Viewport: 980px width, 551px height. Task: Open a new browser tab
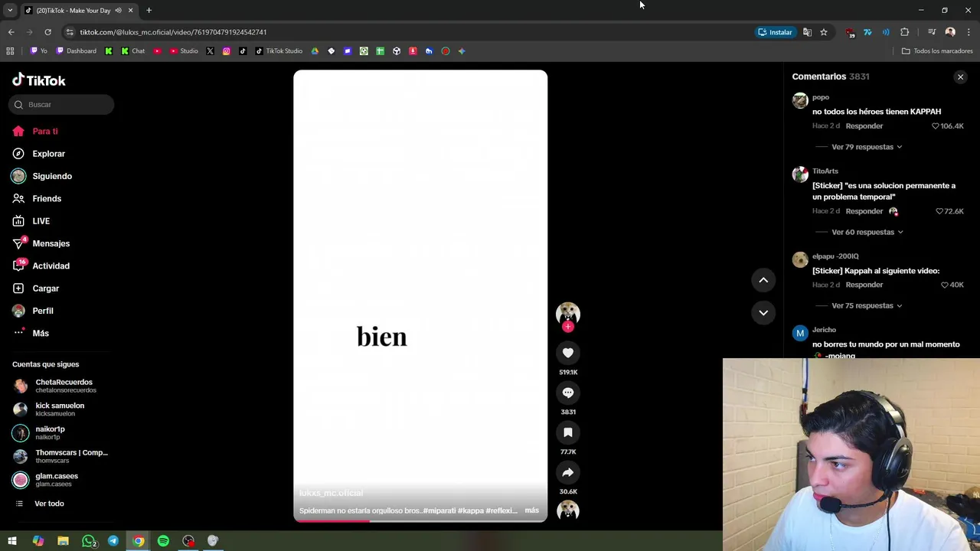pyautogui.click(x=149, y=11)
